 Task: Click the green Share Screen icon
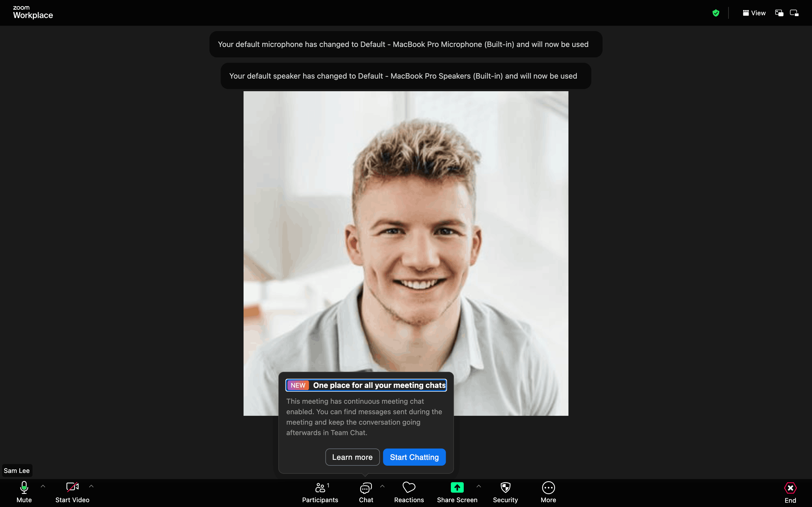(x=457, y=488)
